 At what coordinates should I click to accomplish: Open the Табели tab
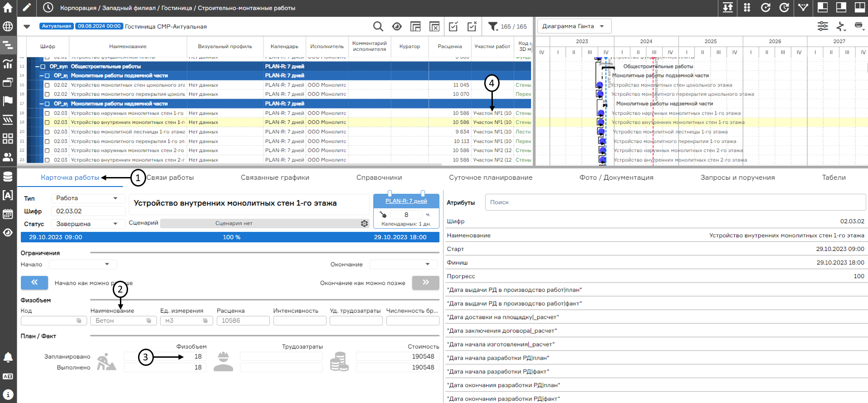pos(834,178)
